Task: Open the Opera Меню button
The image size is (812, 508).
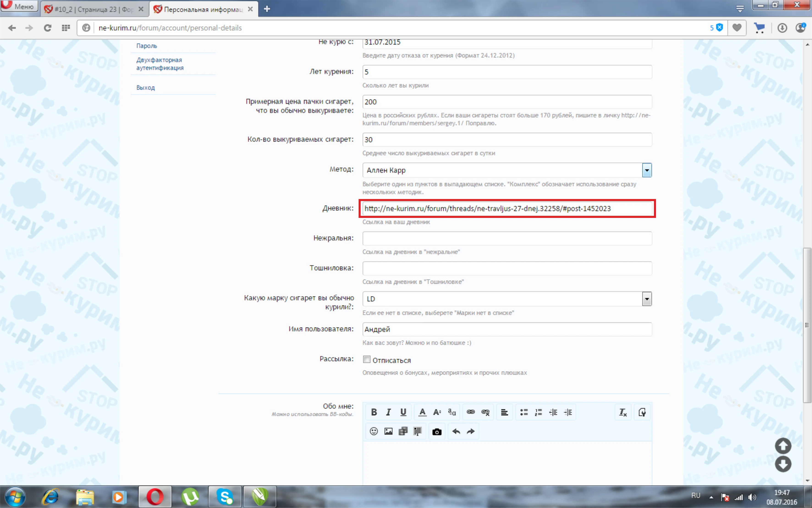Action: click(19, 6)
